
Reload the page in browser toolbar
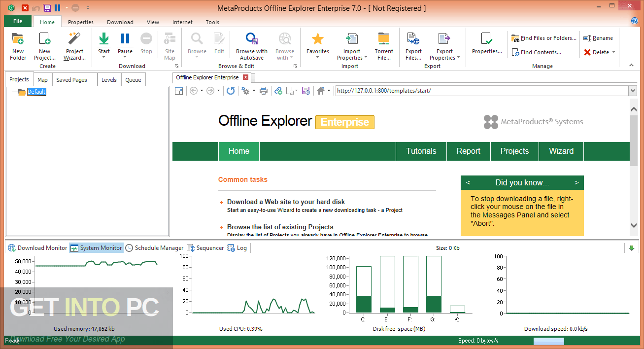point(231,91)
